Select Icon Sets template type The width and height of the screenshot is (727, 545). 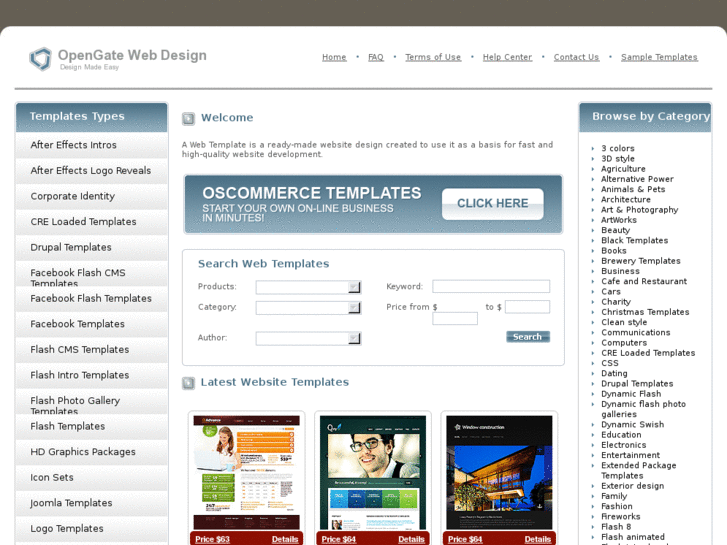tap(91, 478)
